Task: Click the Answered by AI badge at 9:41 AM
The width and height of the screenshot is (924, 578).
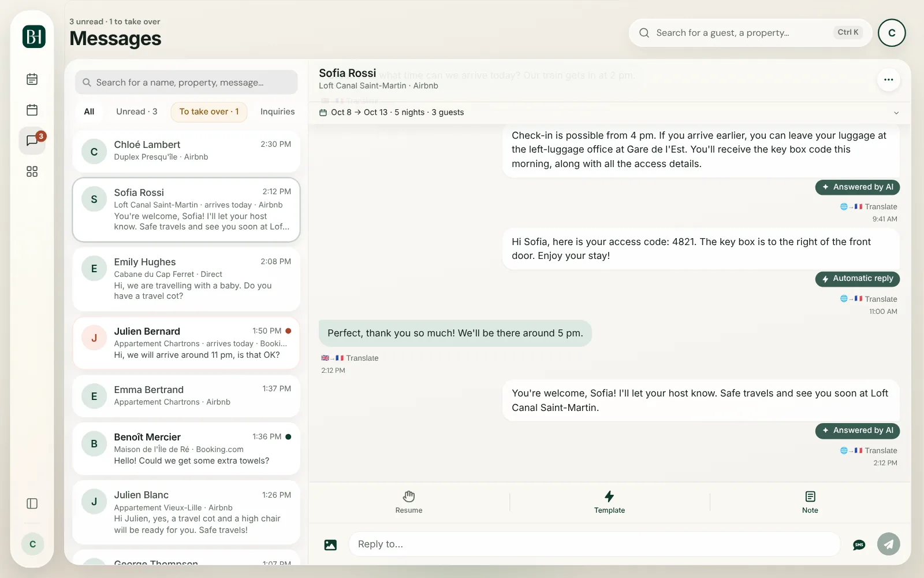Action: pyautogui.click(x=858, y=187)
